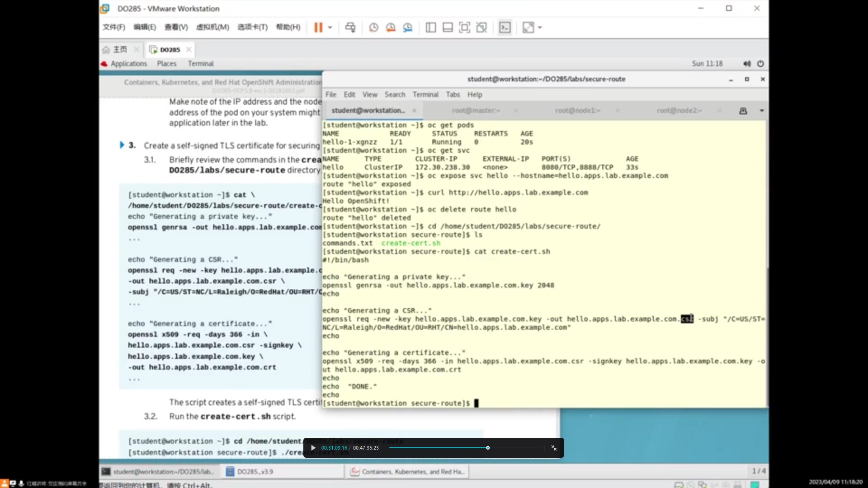Click the console view icon in toolbar
This screenshot has width=868, height=488.
click(x=505, y=28)
